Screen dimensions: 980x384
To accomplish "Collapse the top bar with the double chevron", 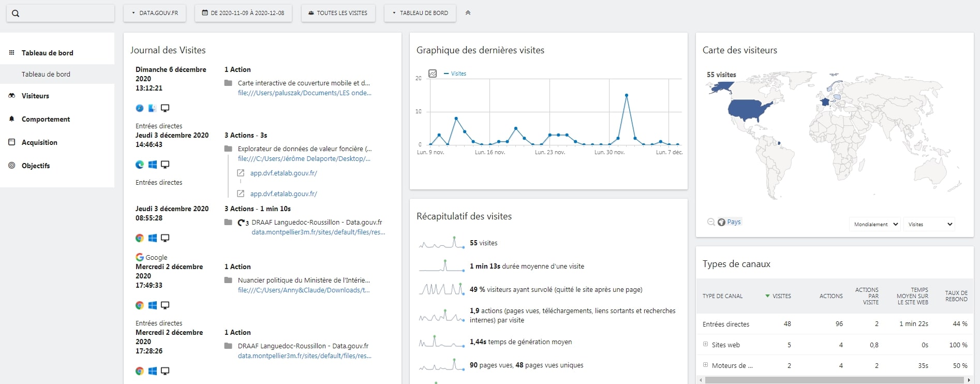I will tap(468, 13).
